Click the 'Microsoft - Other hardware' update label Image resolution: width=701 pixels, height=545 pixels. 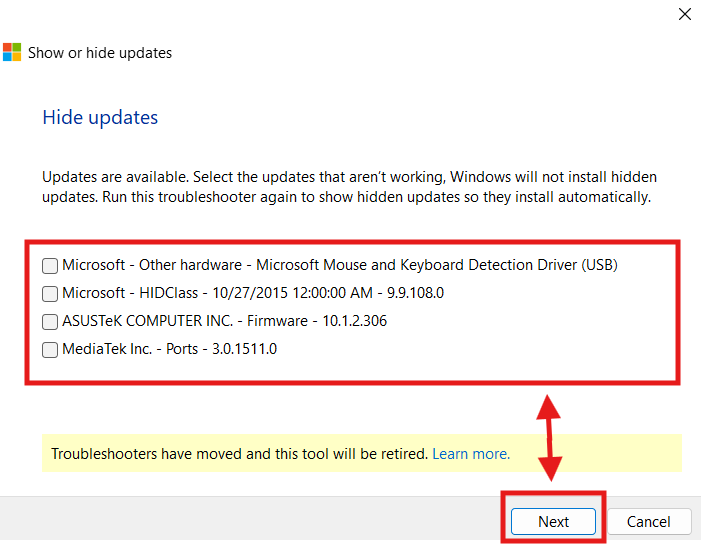(x=340, y=265)
